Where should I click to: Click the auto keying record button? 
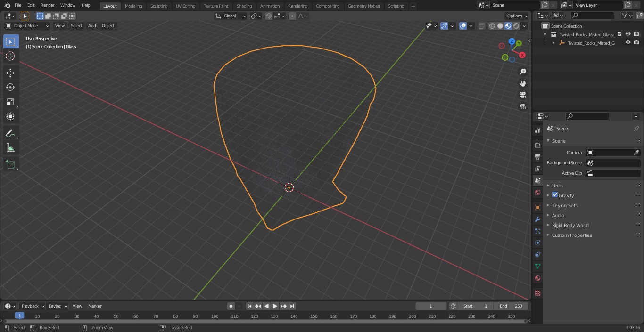tap(231, 306)
